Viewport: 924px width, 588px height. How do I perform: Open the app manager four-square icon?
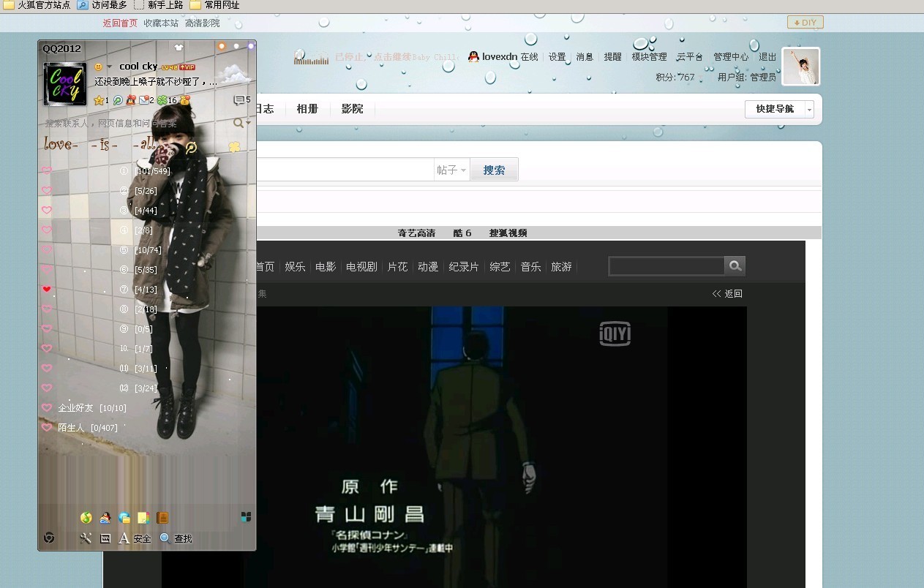point(244,516)
